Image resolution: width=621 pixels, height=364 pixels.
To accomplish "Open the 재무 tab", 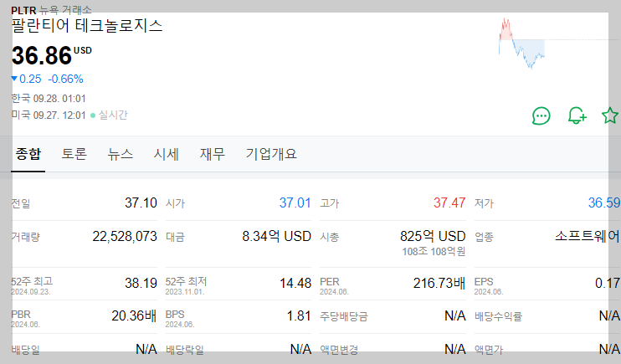I will [213, 154].
